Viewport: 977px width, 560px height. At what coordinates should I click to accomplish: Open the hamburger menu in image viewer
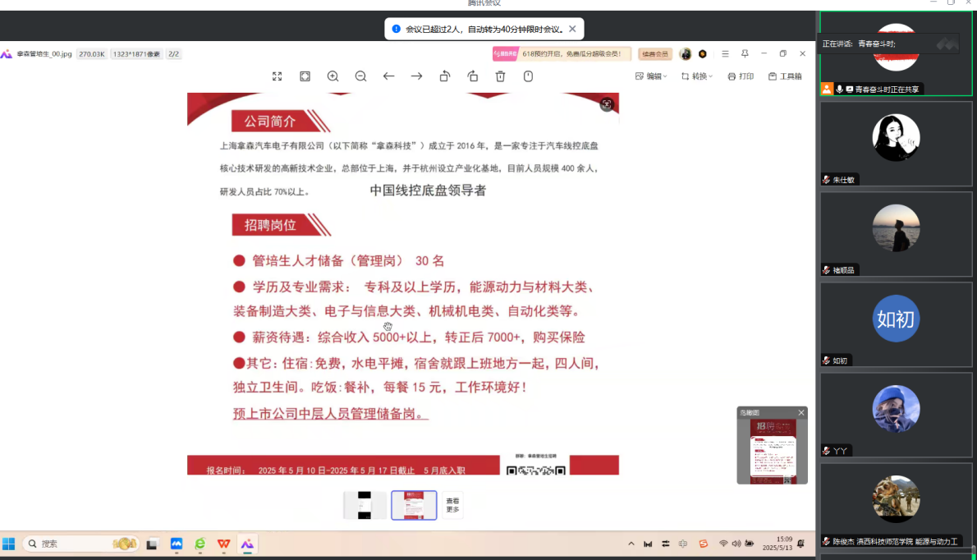coord(725,54)
